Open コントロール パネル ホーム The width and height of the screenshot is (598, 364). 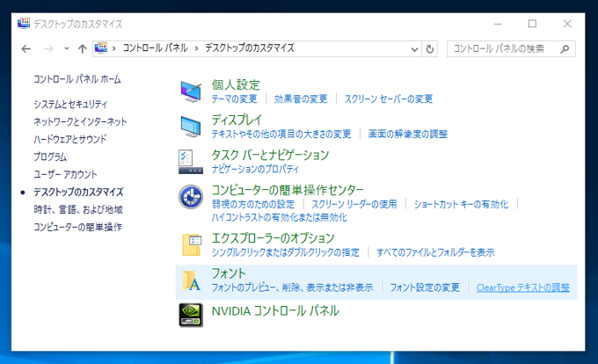coord(77,79)
